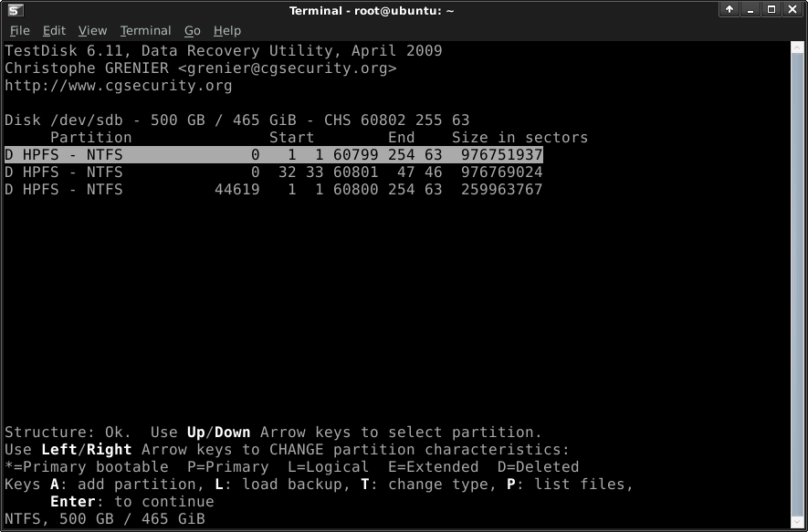808x532 pixels.
Task: Click the 'Enter: to continue' hint
Action: point(131,502)
